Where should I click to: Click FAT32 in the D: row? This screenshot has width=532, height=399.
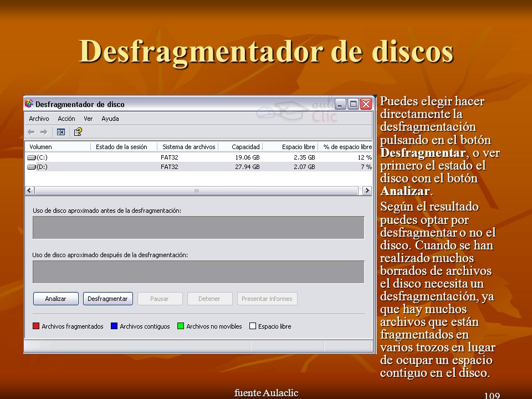click(x=170, y=167)
